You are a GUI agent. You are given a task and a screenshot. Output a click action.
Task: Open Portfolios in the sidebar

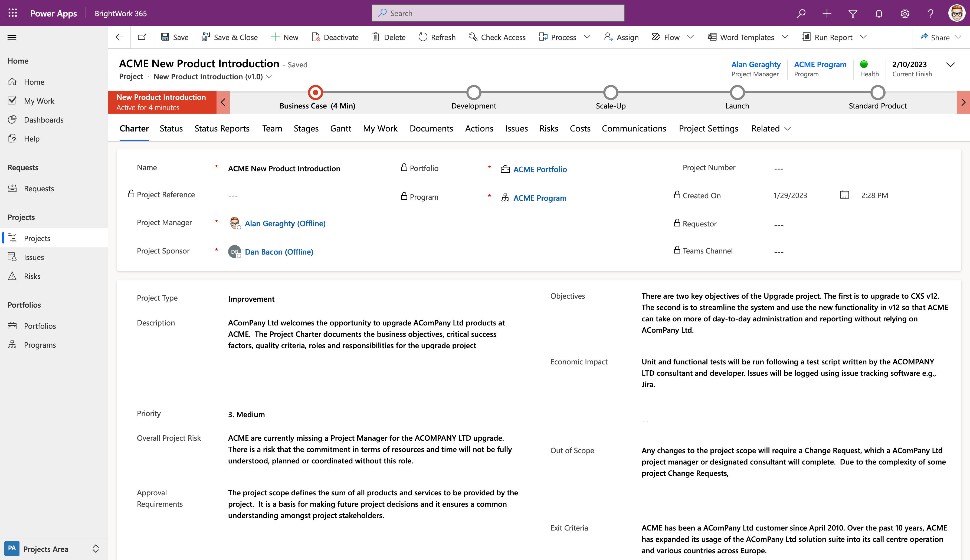(x=54, y=326)
